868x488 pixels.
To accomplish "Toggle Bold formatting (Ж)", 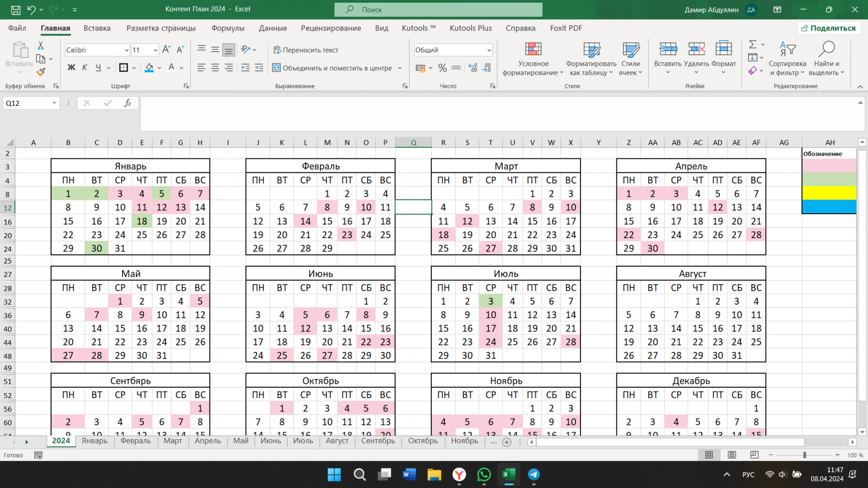I will [x=71, y=68].
